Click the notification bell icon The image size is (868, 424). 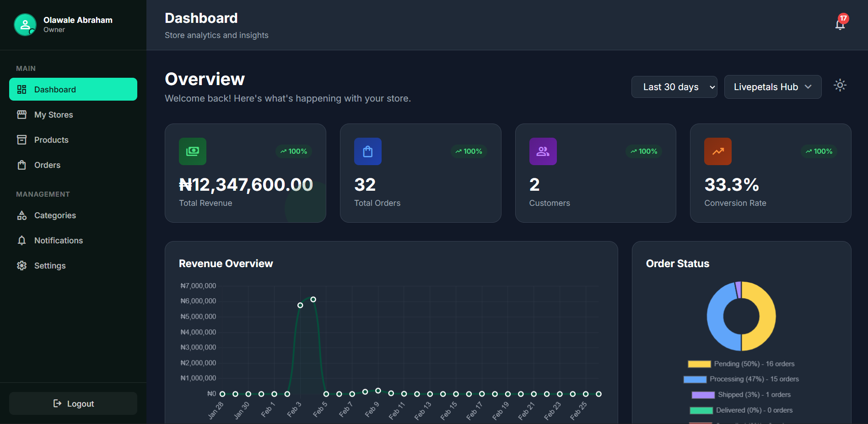click(x=840, y=26)
